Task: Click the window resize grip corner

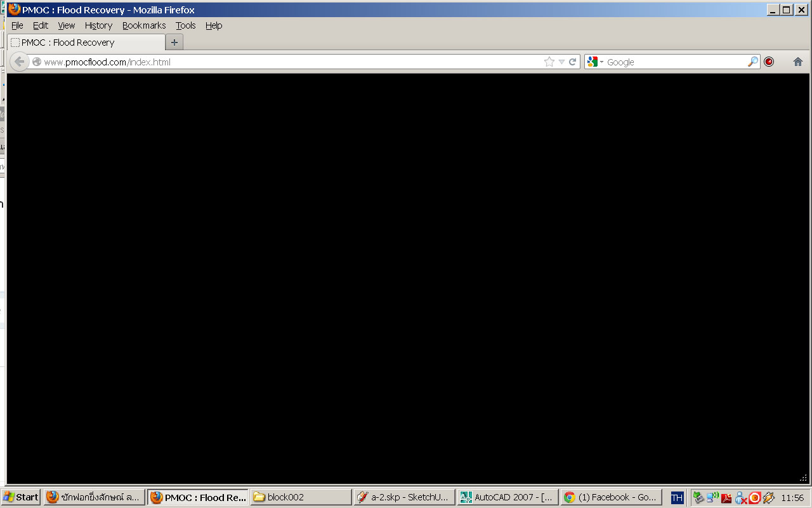Action: tap(803, 479)
